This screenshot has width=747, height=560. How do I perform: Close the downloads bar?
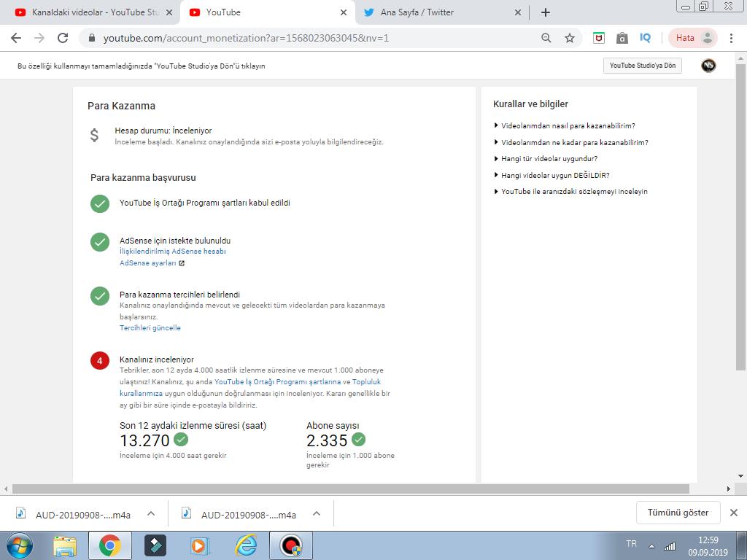(734, 513)
